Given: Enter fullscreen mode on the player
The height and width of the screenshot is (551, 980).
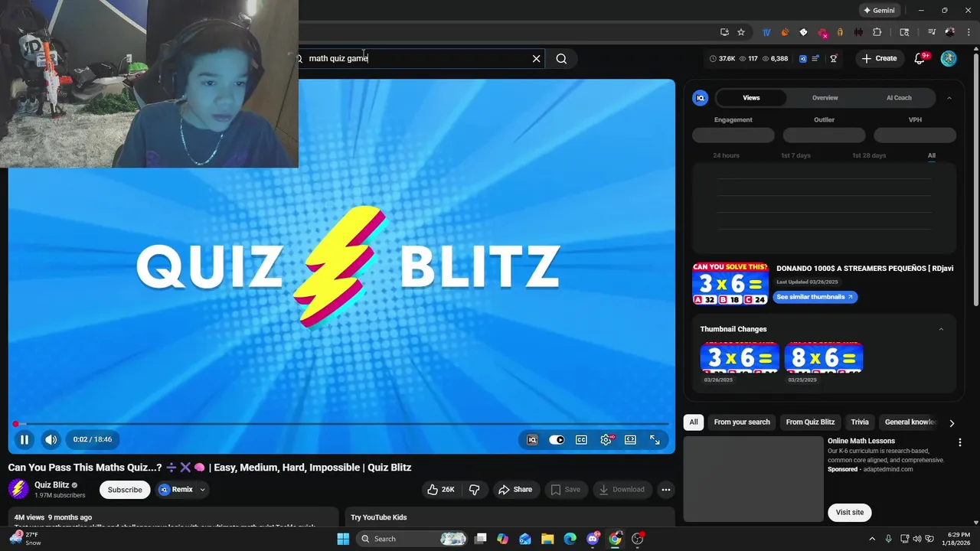Looking at the screenshot, I should tap(655, 439).
